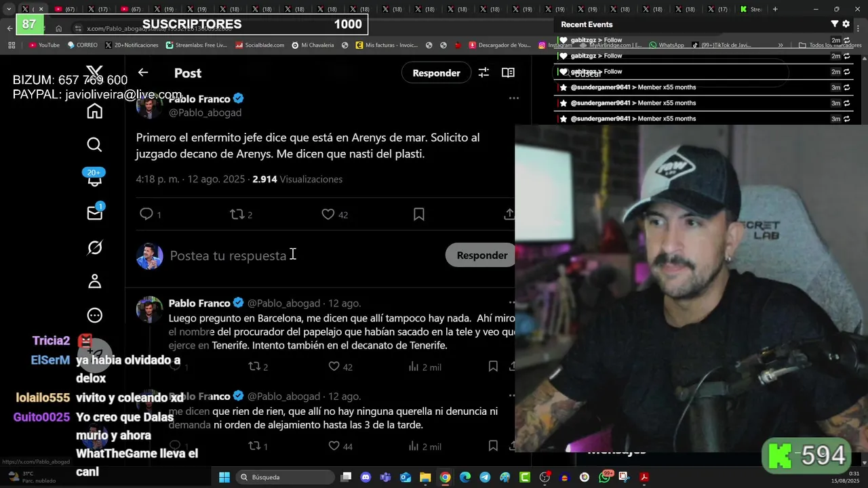Screen dimensions: 868x488
Task: Open reader view book icon in Post header
Action: coord(508,73)
